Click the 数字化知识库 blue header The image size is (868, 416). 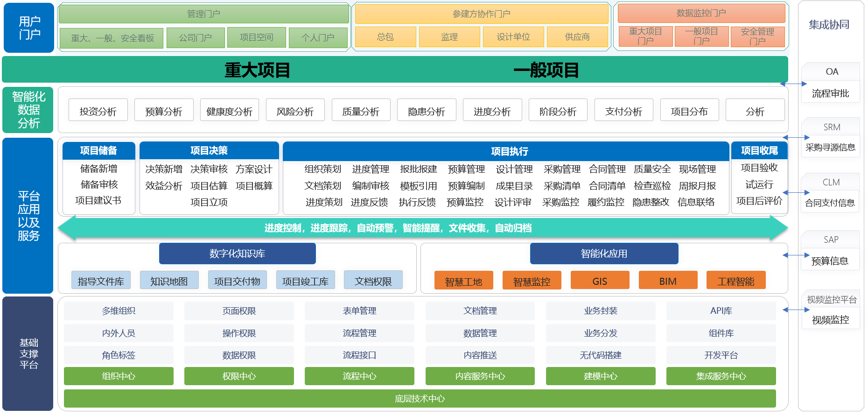tap(238, 254)
